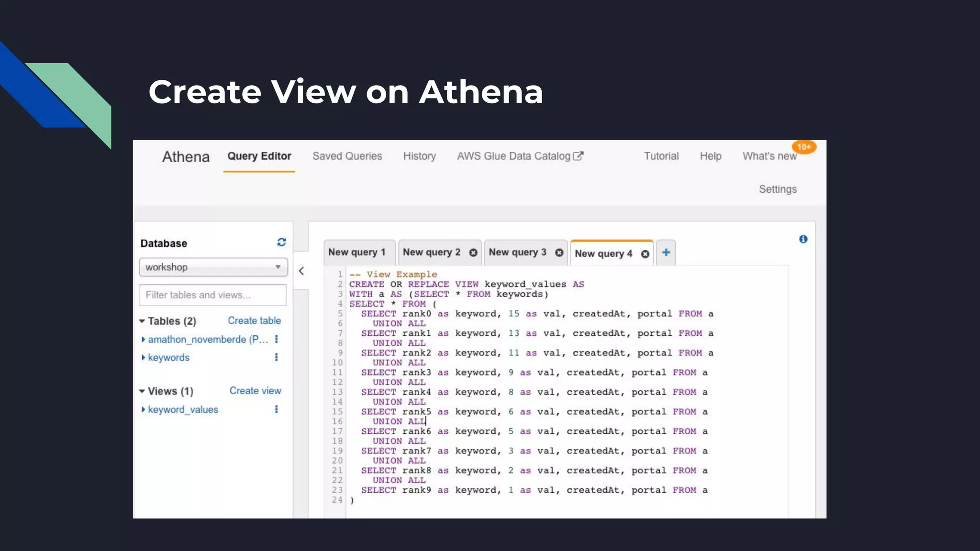This screenshot has height=551, width=980.
Task: Open the Help menu
Action: (x=711, y=156)
